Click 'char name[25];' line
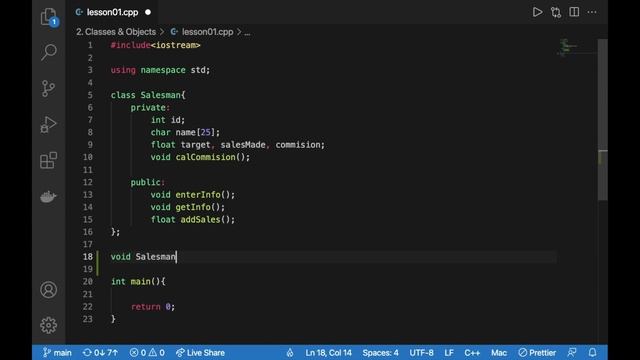This screenshot has height=360, width=640. coord(185,132)
